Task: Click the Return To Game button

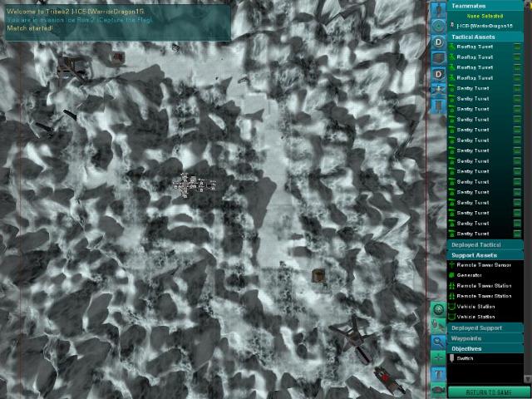Action: [x=489, y=392]
